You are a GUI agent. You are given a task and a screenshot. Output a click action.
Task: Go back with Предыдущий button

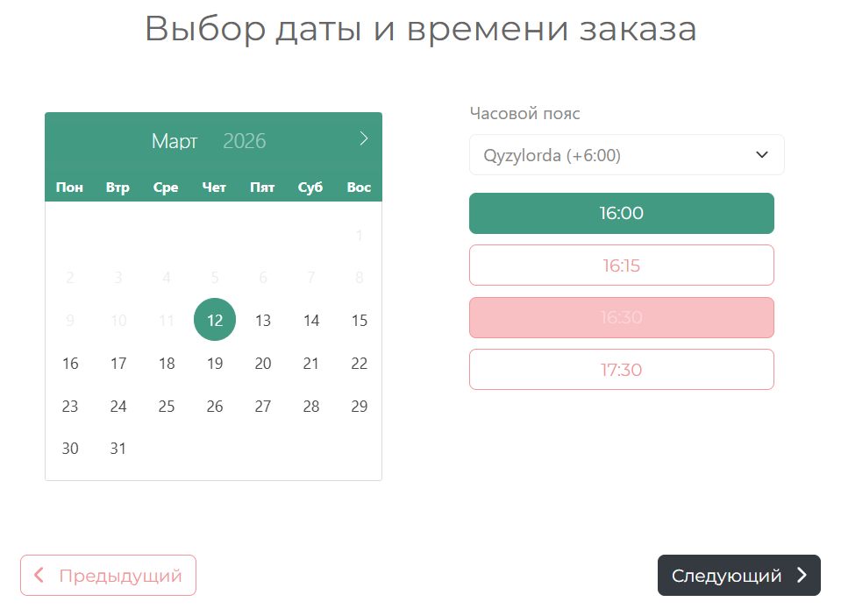(108, 576)
